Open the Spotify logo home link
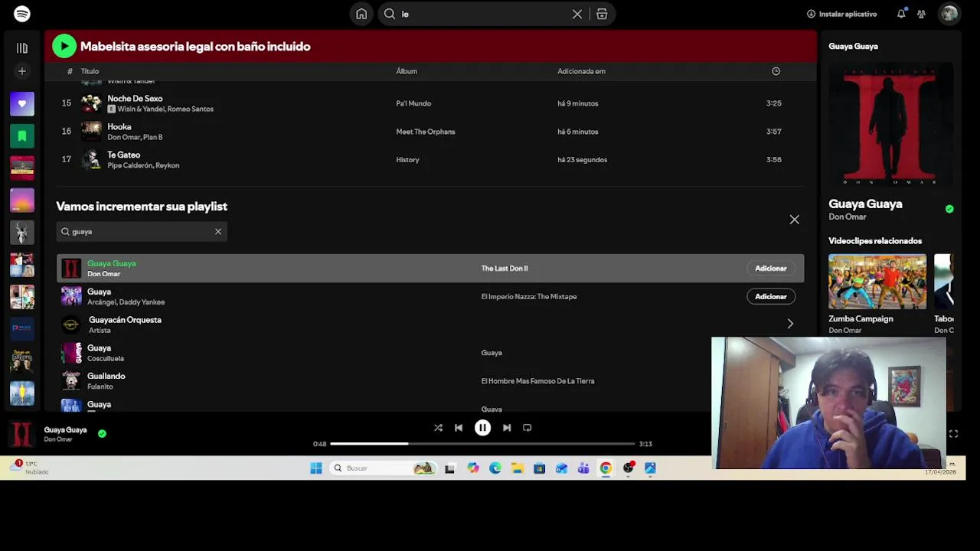The width and height of the screenshot is (980, 551). [22, 14]
